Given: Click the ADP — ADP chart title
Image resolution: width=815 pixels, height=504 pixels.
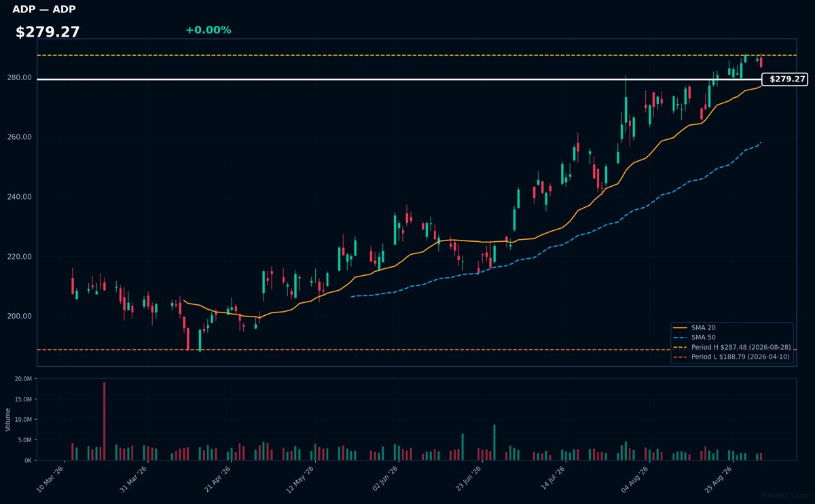Looking at the screenshot, I should (x=44, y=10).
